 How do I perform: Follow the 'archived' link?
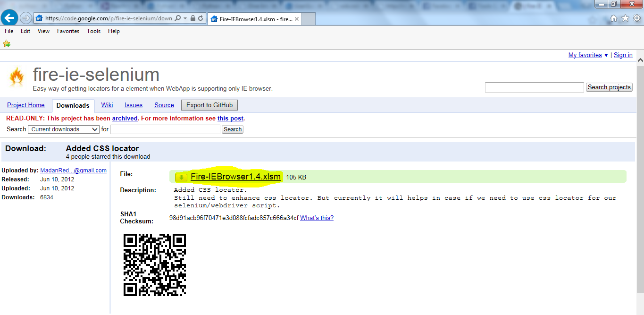coord(125,119)
